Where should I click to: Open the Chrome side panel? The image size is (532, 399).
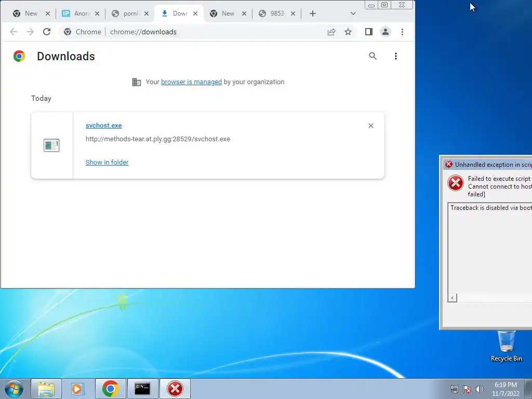click(x=369, y=32)
